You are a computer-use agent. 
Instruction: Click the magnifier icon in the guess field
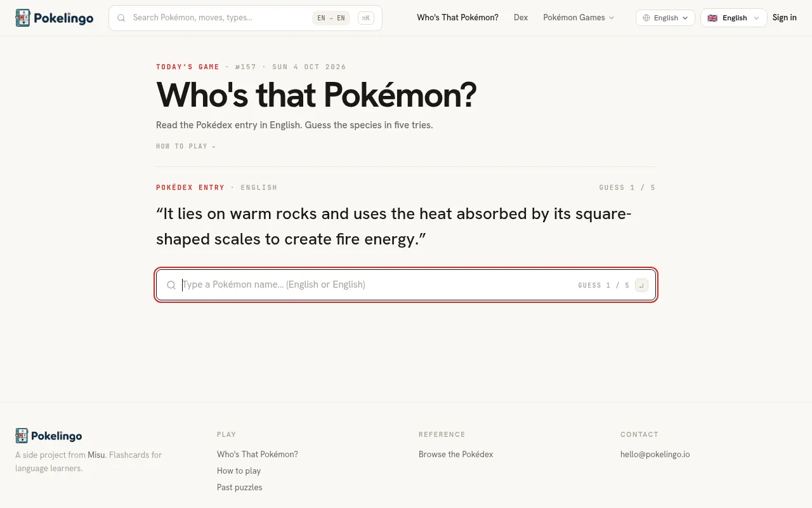pyautogui.click(x=171, y=285)
